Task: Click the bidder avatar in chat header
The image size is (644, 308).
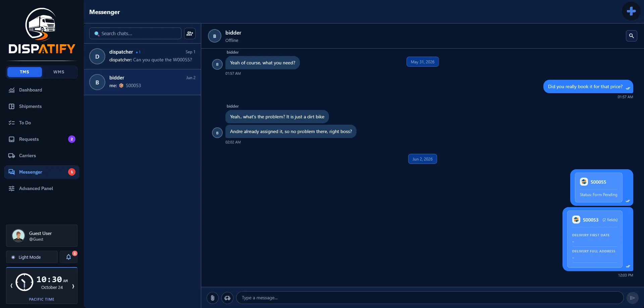Action: [x=215, y=36]
